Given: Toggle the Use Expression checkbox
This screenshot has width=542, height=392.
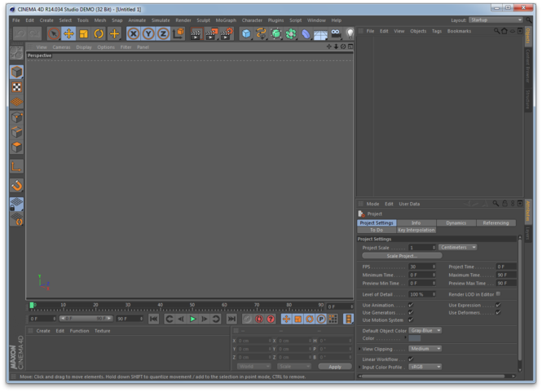Looking at the screenshot, I should click(x=498, y=305).
